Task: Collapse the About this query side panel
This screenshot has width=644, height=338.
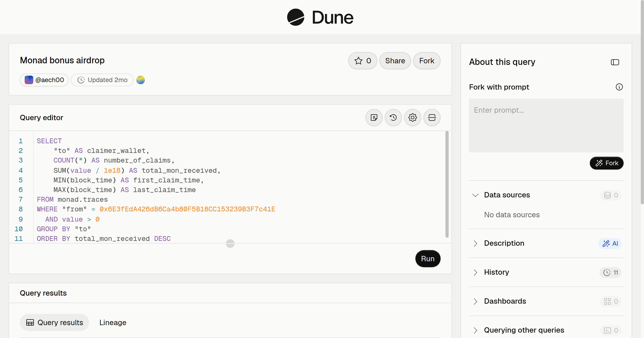Action: (615, 62)
